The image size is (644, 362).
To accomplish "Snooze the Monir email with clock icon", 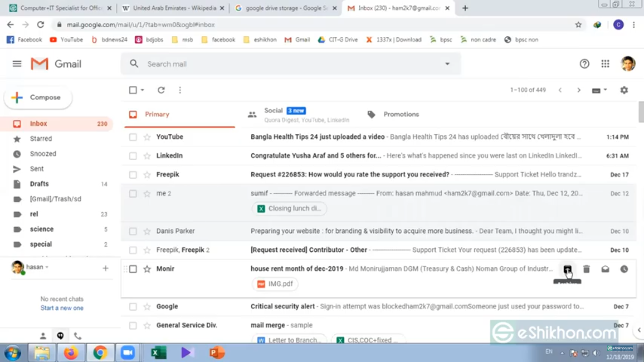I will (x=624, y=269).
